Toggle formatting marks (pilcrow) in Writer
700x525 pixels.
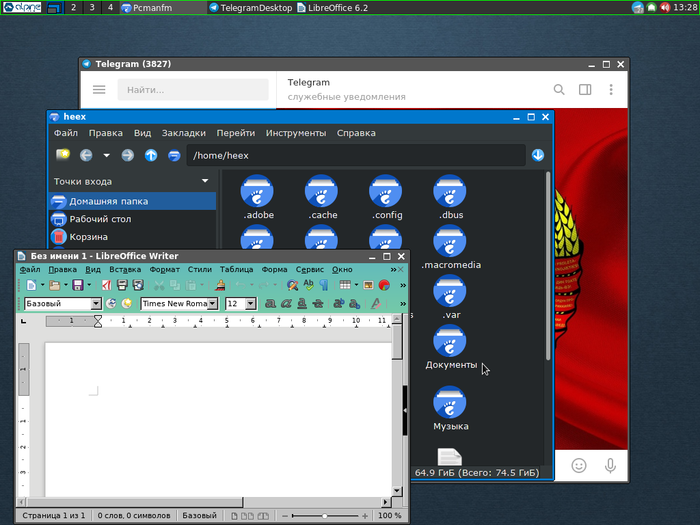[x=324, y=286]
